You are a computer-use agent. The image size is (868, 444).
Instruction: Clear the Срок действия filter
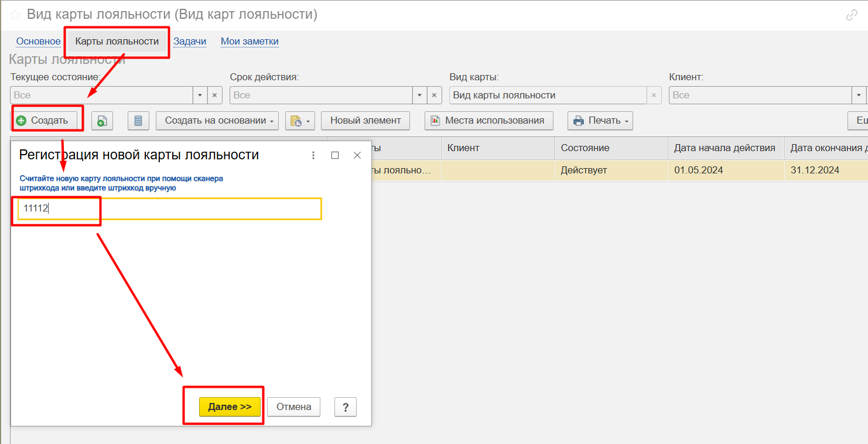tap(435, 95)
